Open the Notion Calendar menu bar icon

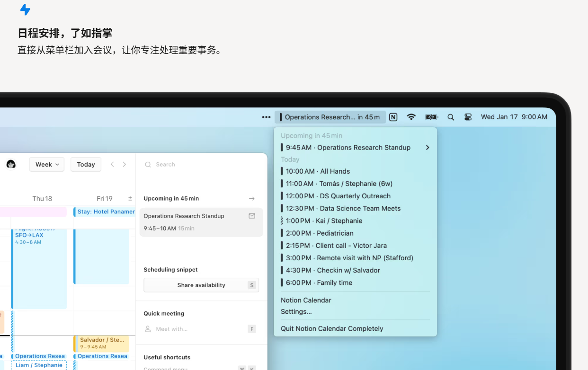coord(393,117)
